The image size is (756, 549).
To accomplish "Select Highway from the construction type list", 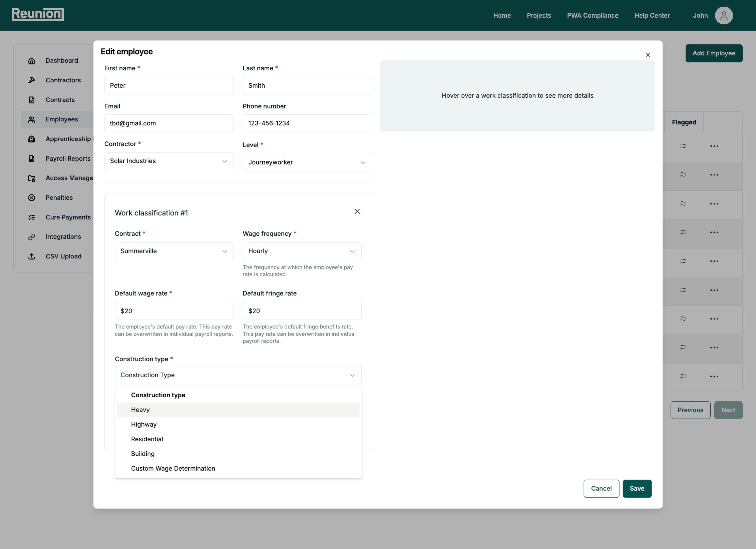I will (144, 424).
